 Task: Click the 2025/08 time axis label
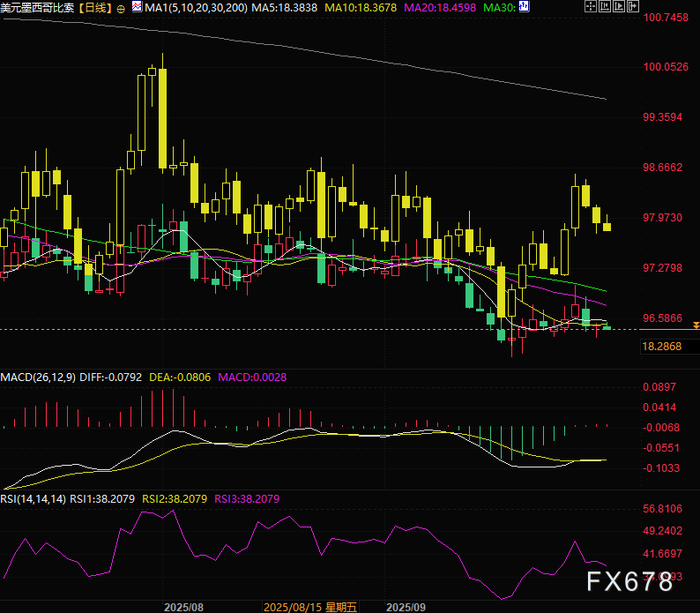[183, 607]
